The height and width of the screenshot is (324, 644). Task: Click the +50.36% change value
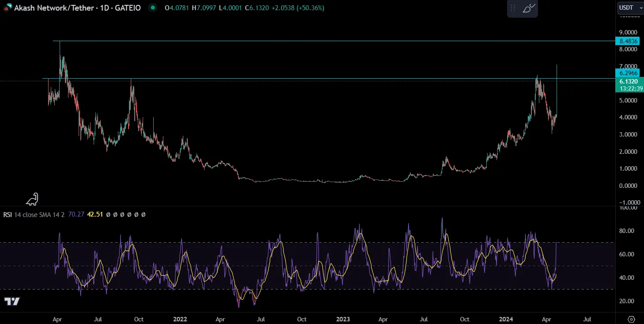[x=310, y=8]
